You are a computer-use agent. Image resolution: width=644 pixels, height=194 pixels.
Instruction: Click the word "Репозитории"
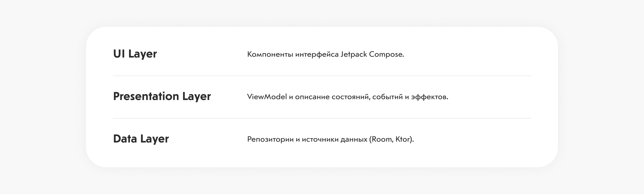(x=270, y=139)
